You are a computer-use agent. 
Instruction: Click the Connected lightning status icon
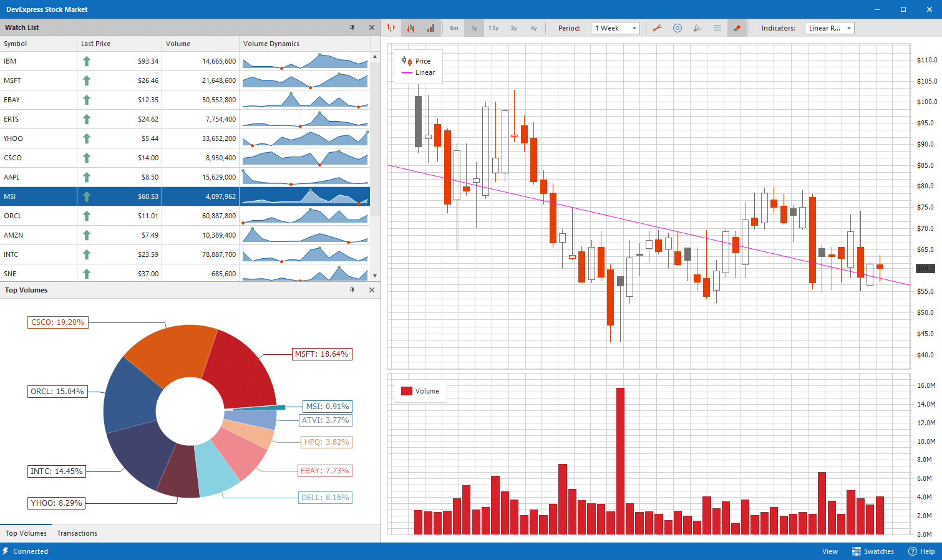[6, 551]
